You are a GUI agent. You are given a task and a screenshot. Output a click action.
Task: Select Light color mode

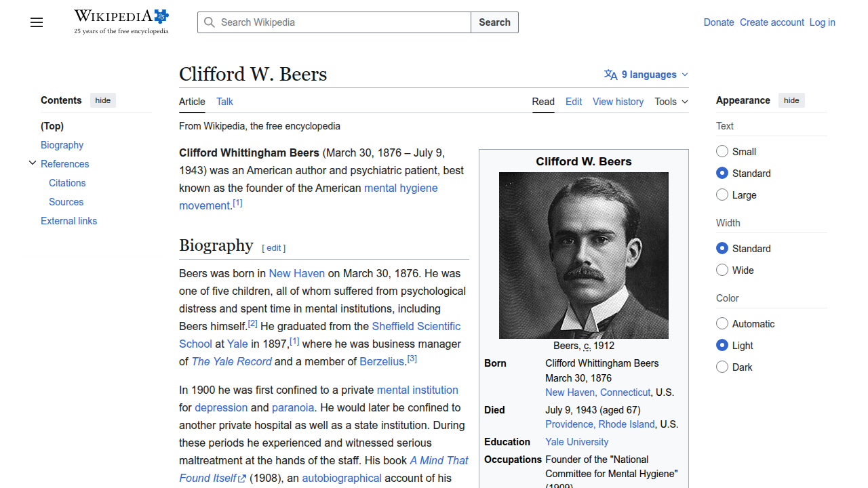722,345
